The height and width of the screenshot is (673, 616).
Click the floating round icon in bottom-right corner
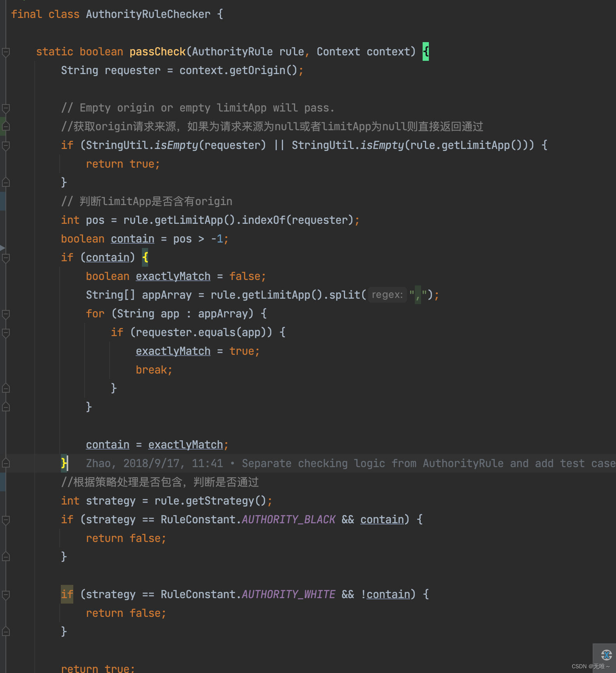(x=606, y=655)
